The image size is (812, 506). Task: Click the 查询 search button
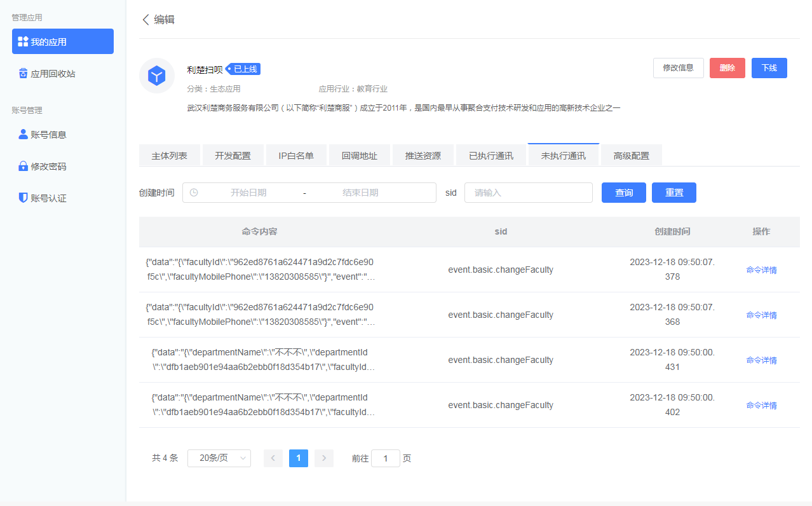click(623, 193)
